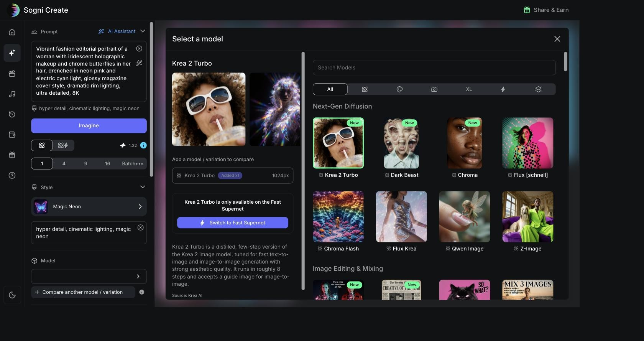Click the Share & Earn gift icon
644x341 pixels.
[x=527, y=10]
